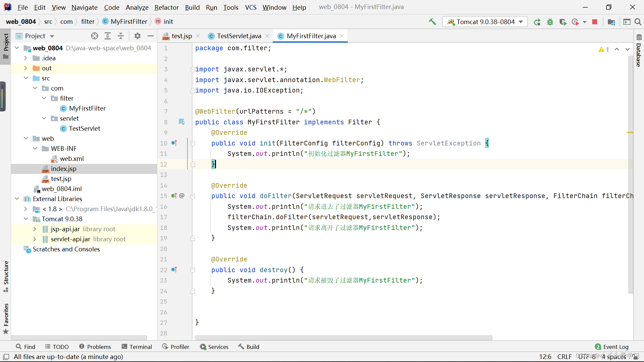This screenshot has height=362, width=644.
Task: Stop the running server
Action: tap(595, 22)
